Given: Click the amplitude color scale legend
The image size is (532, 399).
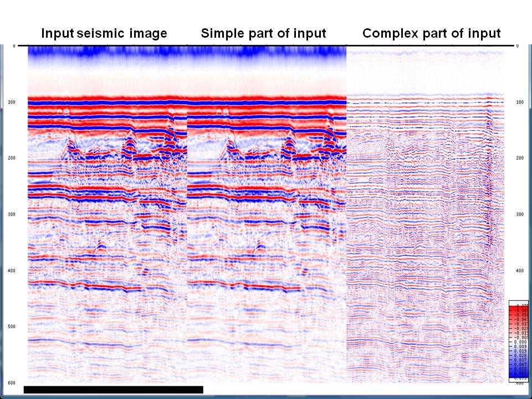Looking at the screenshot, I should click(x=519, y=341).
